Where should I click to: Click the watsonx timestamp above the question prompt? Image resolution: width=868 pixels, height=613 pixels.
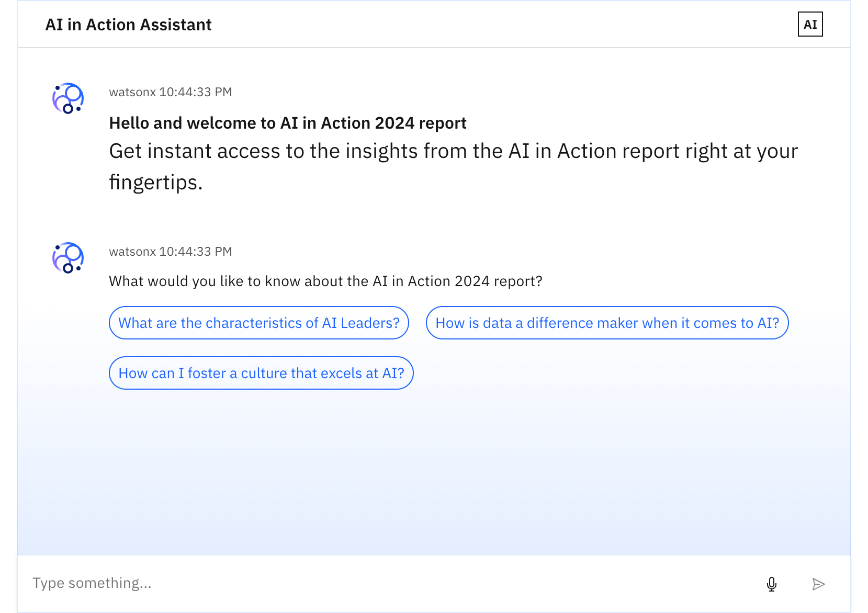tap(171, 252)
